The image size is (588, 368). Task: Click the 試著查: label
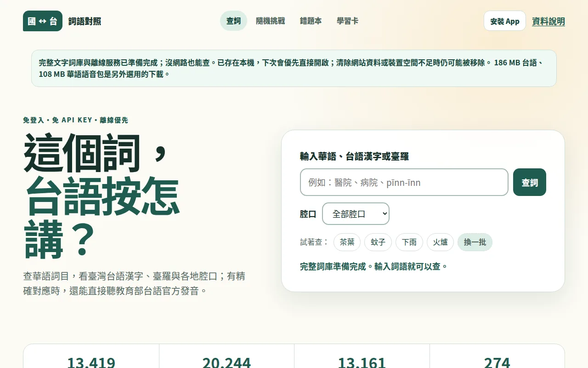point(314,242)
